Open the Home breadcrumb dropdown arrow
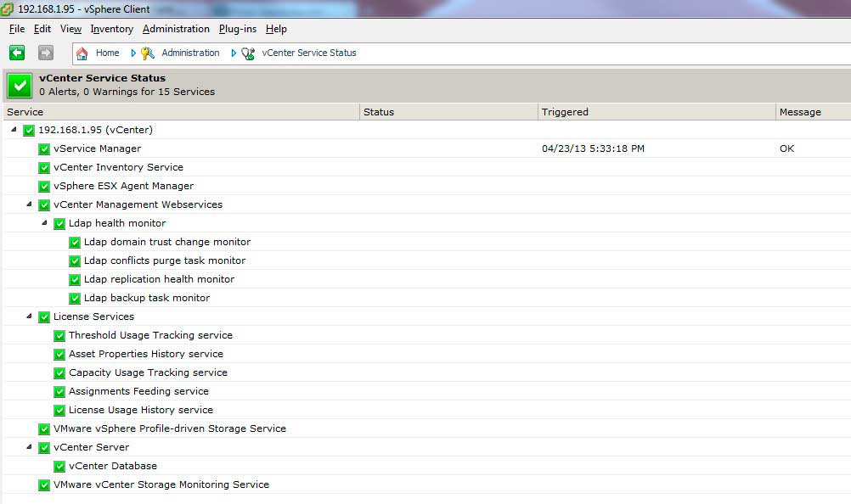The height and width of the screenshot is (504, 851). 133,53
